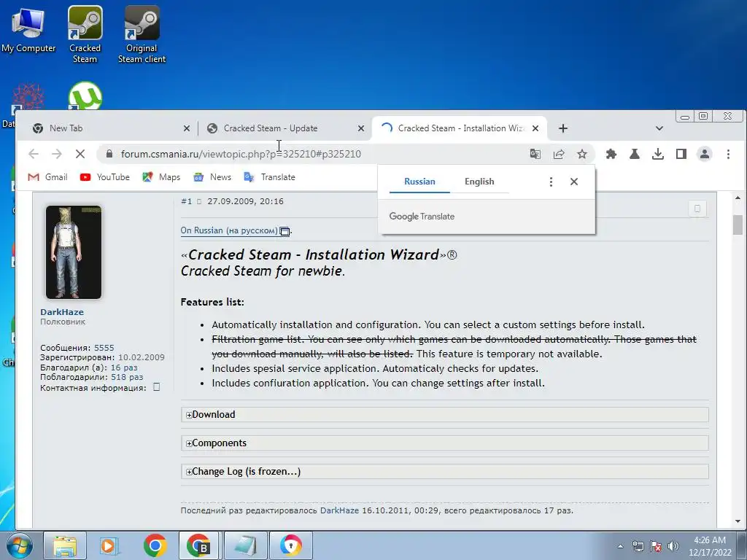Viewport: 747px width, 560px height.
Task: Open the post count 5555 link
Action: point(104,348)
